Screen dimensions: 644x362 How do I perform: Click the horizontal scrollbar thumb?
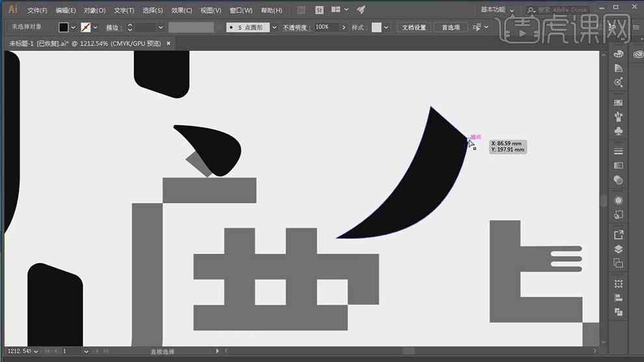(409, 351)
